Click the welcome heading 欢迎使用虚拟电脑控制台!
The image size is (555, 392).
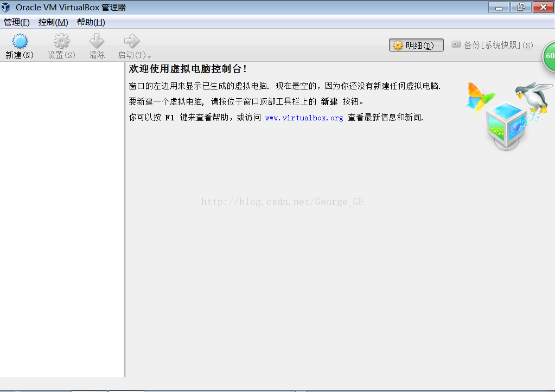pyautogui.click(x=188, y=69)
